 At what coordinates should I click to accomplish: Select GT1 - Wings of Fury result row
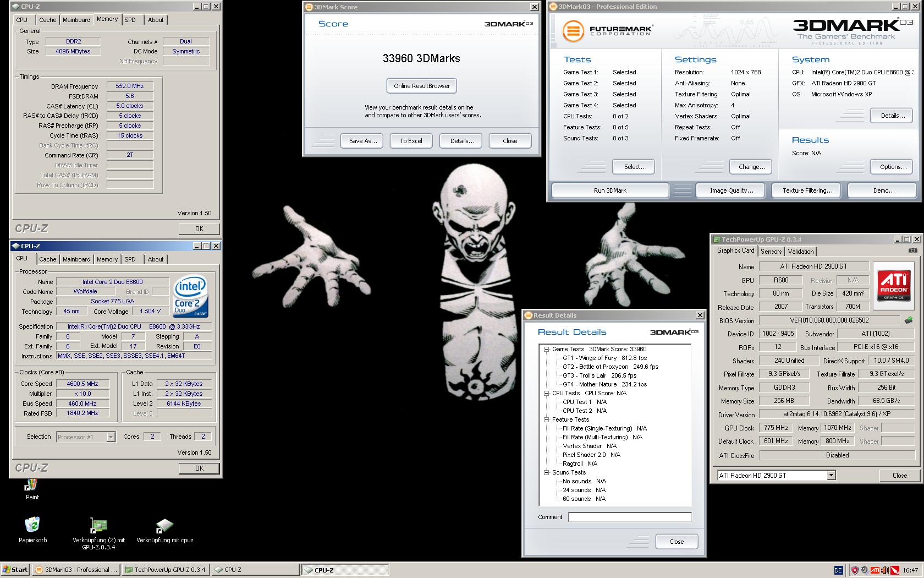pos(604,358)
